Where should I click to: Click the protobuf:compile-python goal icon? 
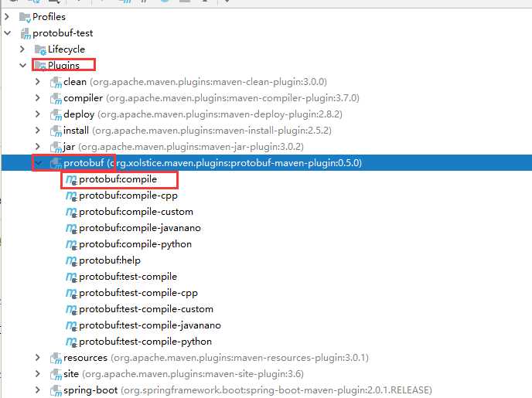pos(71,245)
